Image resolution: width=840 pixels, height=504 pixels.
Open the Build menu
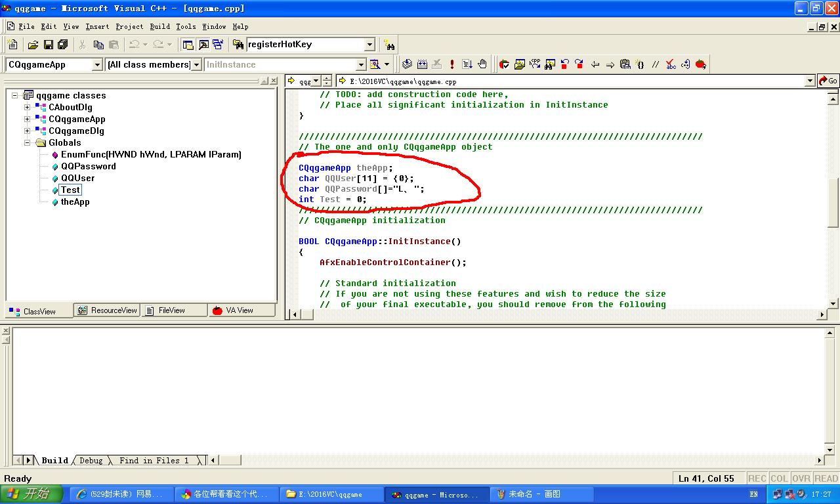(159, 26)
